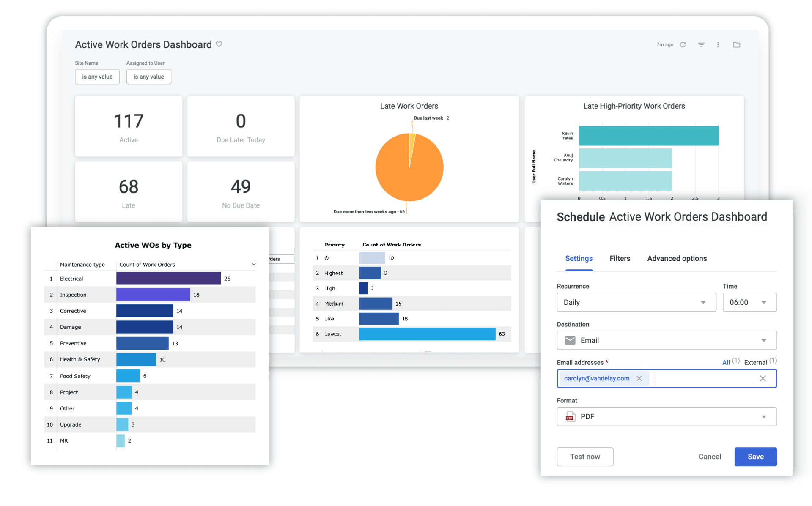Open the Recurrence Daily dropdown

tap(636, 302)
